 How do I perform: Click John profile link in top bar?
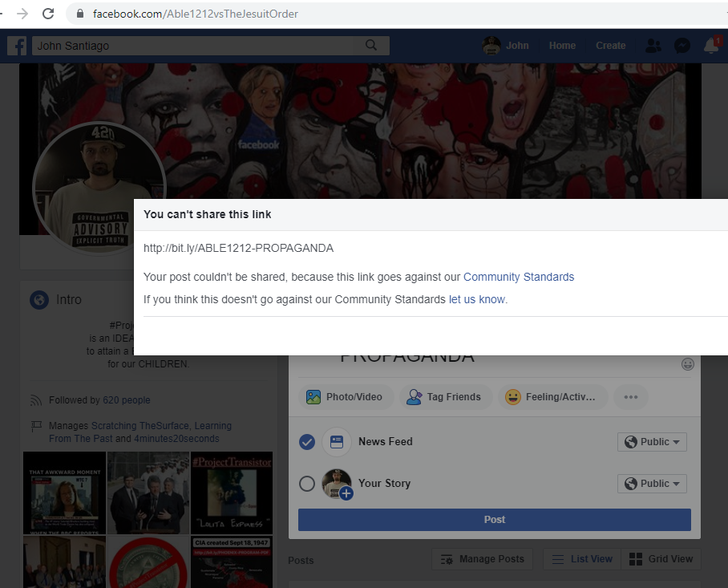point(517,46)
